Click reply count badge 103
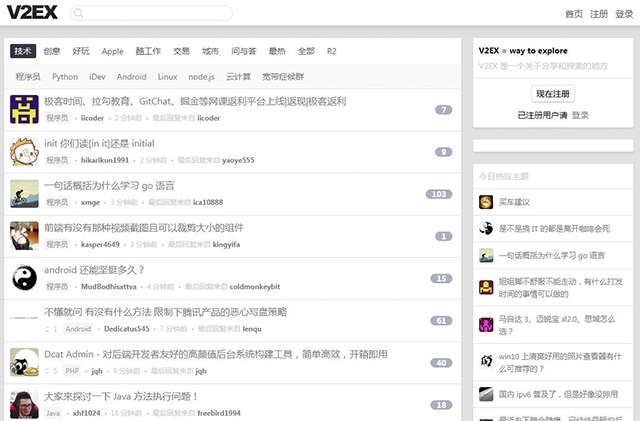Screen dimensions: 640x421 pyautogui.click(x=438, y=194)
